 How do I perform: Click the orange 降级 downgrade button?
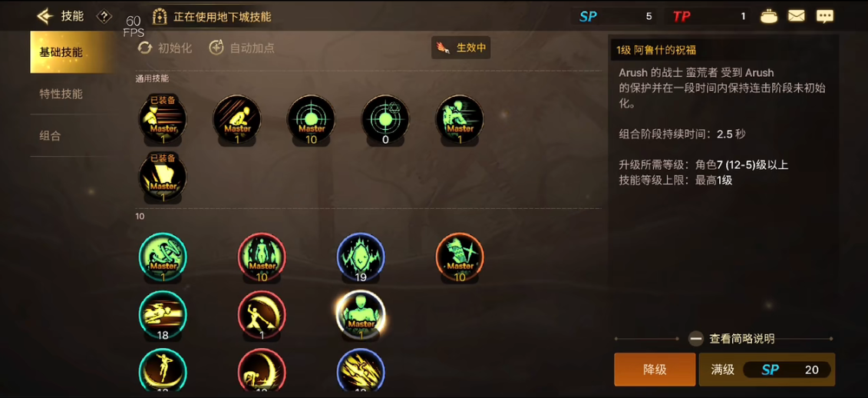click(655, 370)
